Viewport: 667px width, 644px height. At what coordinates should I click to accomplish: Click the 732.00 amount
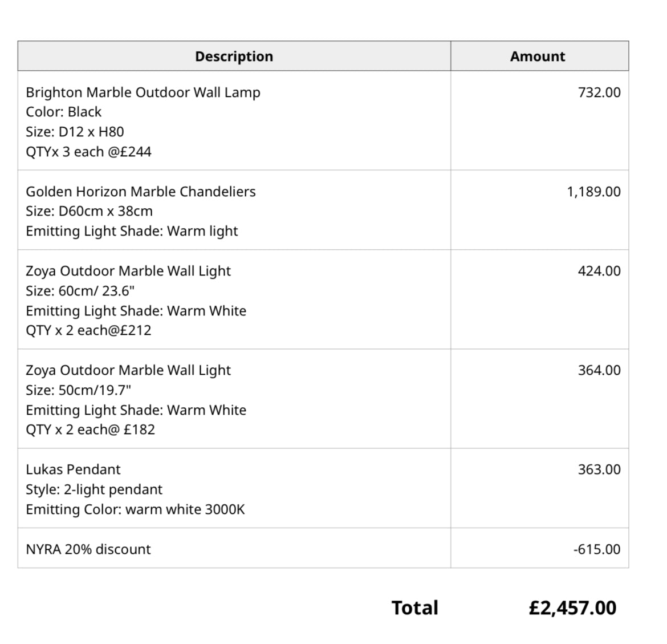point(599,92)
